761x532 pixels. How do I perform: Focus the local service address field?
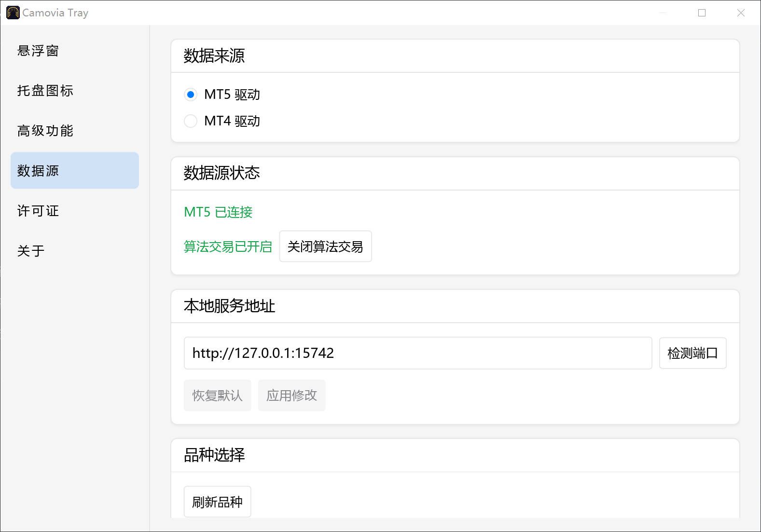[x=418, y=353]
